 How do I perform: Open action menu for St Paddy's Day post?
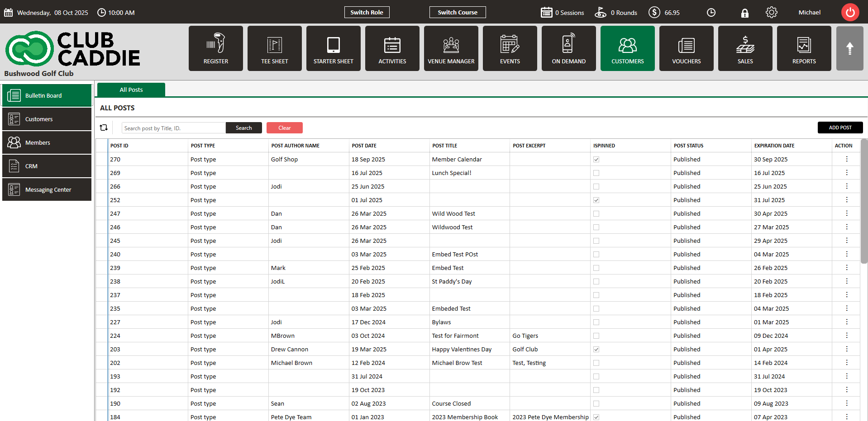846,281
